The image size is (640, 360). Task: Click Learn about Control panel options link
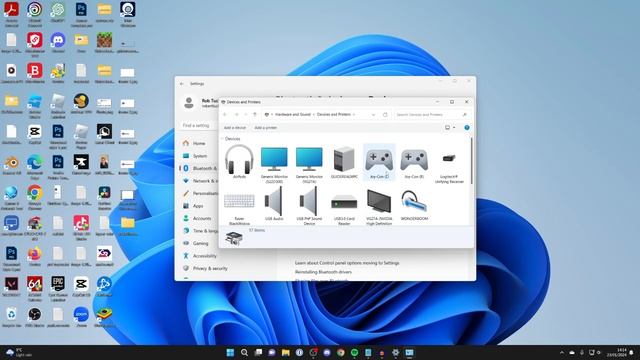point(347,263)
